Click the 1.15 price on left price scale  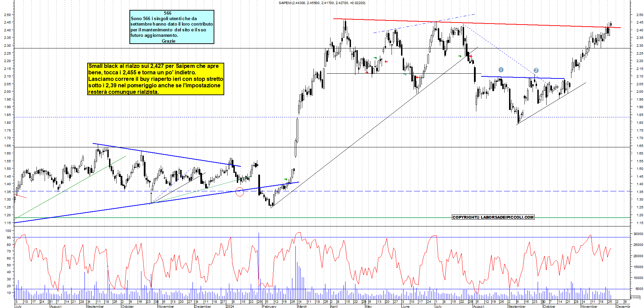point(7,223)
